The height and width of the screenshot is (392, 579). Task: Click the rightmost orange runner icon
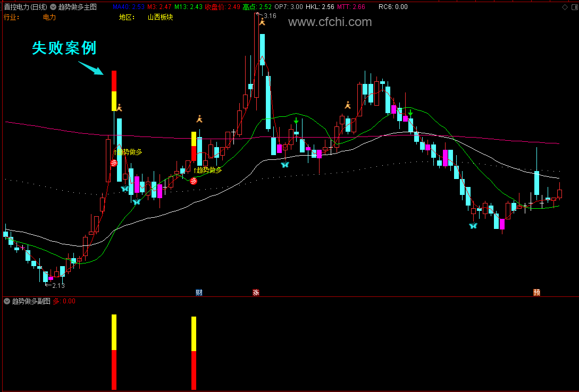[348, 105]
